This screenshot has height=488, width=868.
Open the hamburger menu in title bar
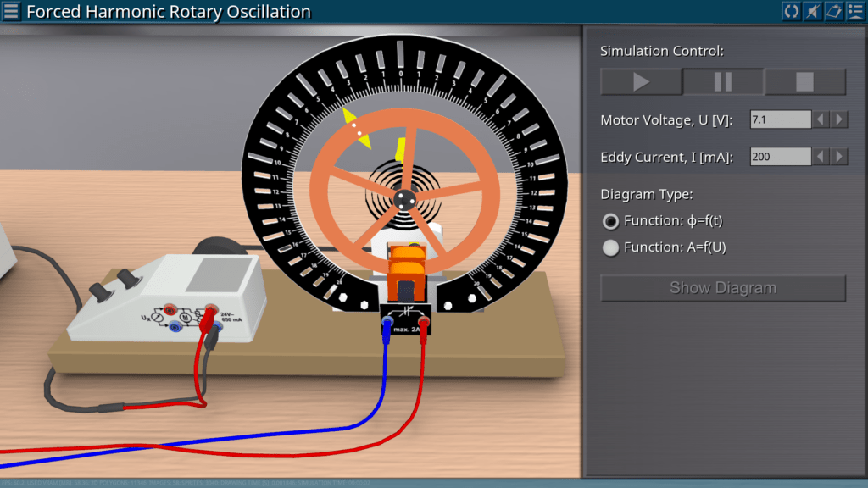12,12
